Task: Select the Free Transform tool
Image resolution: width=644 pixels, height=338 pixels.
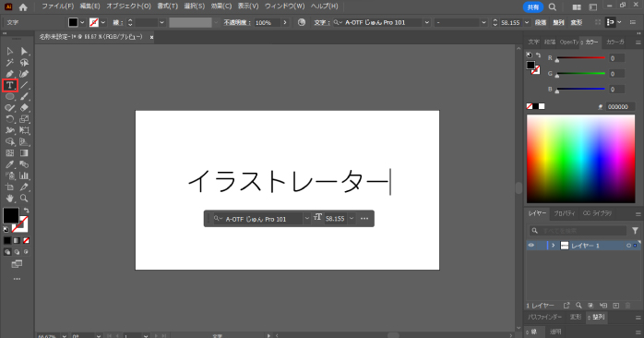Action: click(x=24, y=130)
